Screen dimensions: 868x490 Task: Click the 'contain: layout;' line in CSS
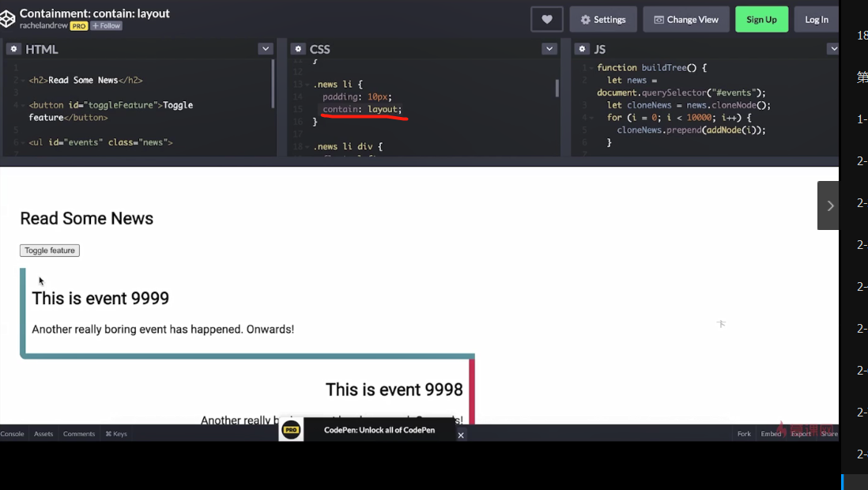pos(362,109)
